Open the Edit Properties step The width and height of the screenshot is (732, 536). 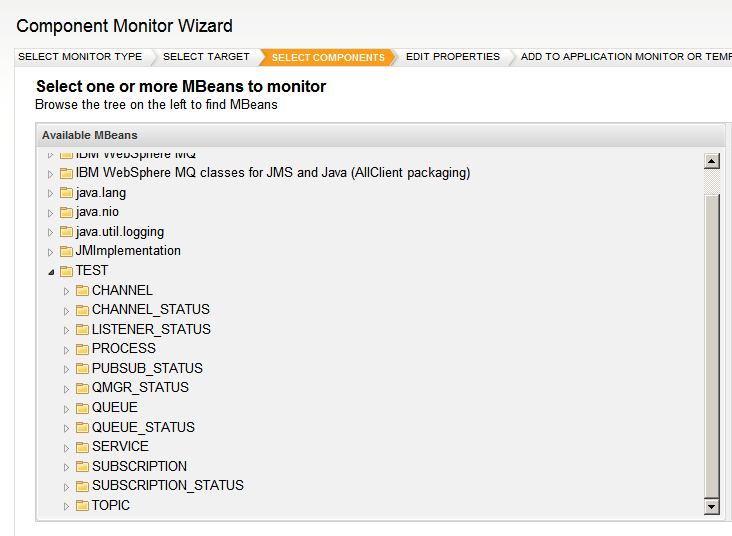pyautogui.click(x=453, y=56)
